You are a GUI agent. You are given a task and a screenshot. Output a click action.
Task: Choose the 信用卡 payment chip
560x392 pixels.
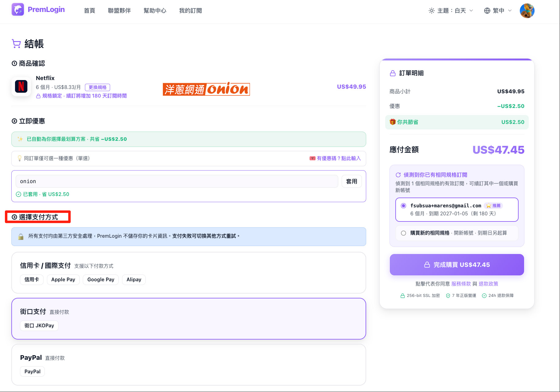[32, 279]
